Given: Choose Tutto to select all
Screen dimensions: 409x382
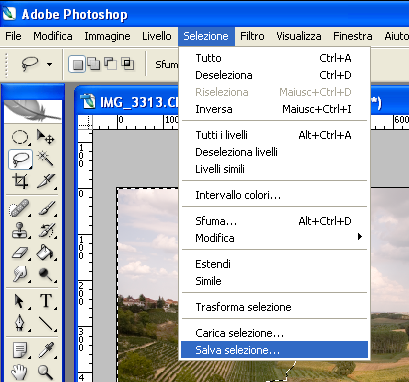Looking at the screenshot, I should [274, 58].
